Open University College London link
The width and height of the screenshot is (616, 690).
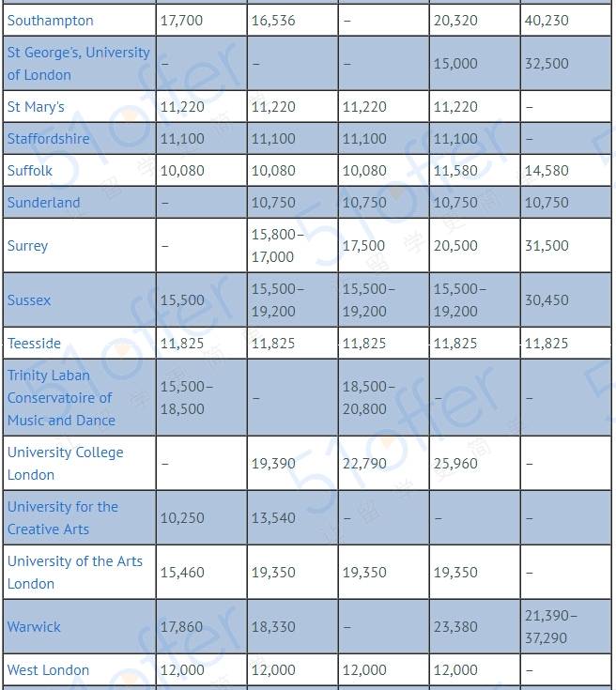pos(65,464)
